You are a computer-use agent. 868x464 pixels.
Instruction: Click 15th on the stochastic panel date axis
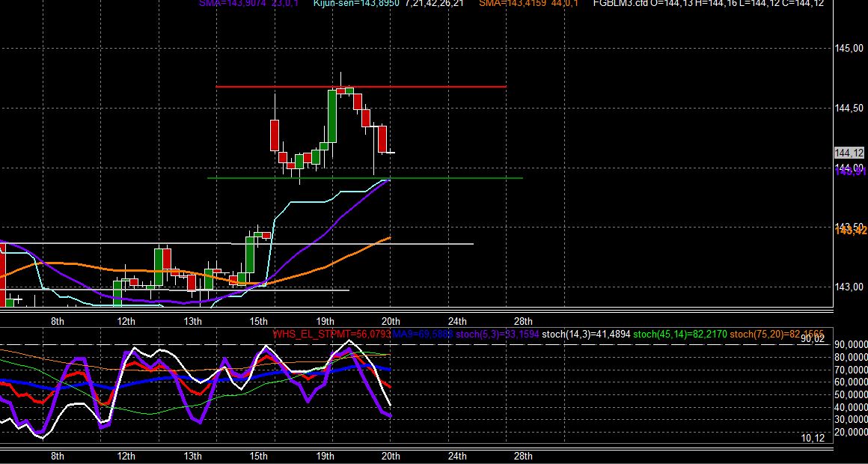[x=258, y=457]
